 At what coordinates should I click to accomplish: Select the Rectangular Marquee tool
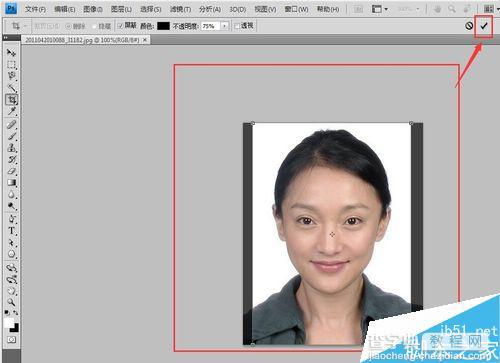click(11, 64)
